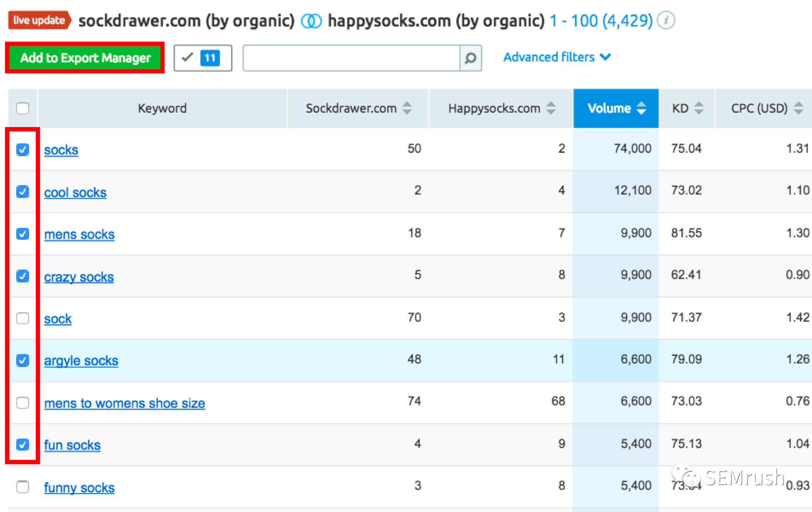Screen dimensions: 812x512
Task: Toggle the select-all checkbox in header
Action: pyautogui.click(x=22, y=108)
